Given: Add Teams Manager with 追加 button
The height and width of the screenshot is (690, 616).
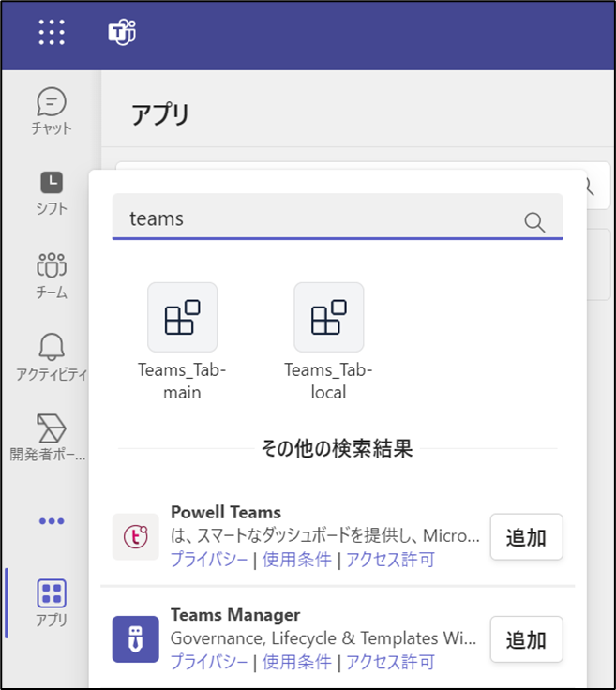Looking at the screenshot, I should pos(527,639).
